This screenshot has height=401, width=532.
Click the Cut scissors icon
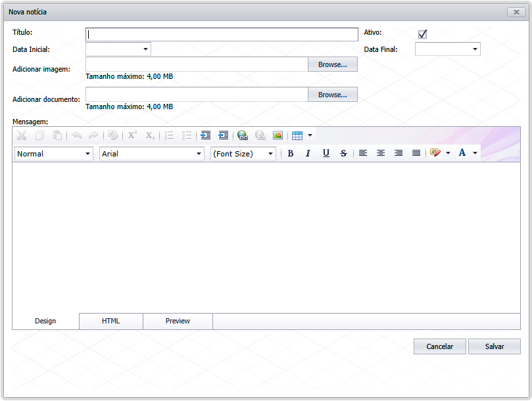point(22,135)
